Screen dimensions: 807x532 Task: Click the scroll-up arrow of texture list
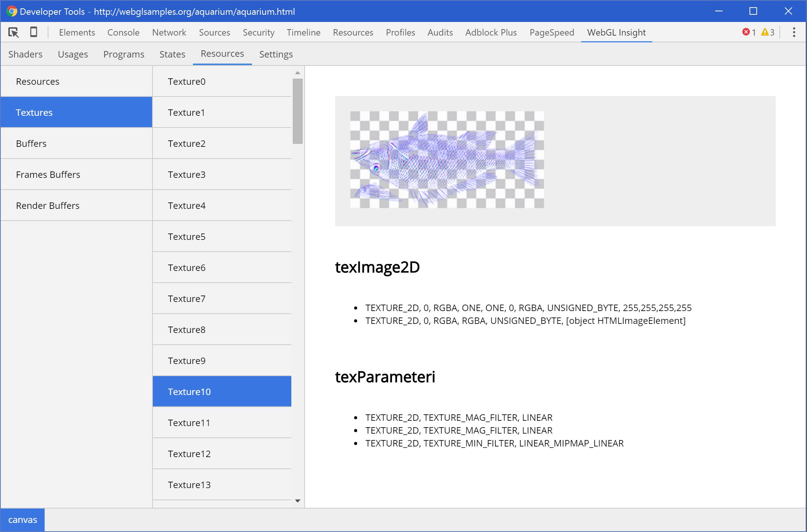click(x=298, y=73)
